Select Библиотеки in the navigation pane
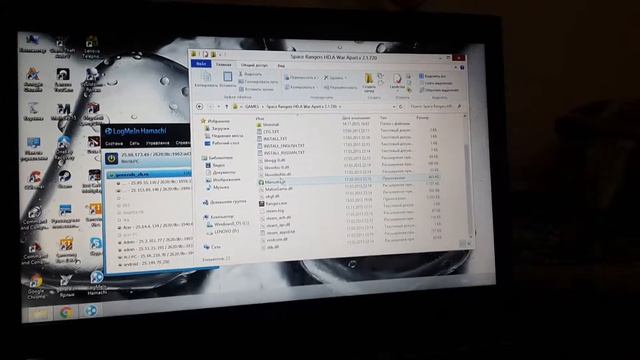Image resolution: width=640 pixels, height=360 pixels. (218, 158)
